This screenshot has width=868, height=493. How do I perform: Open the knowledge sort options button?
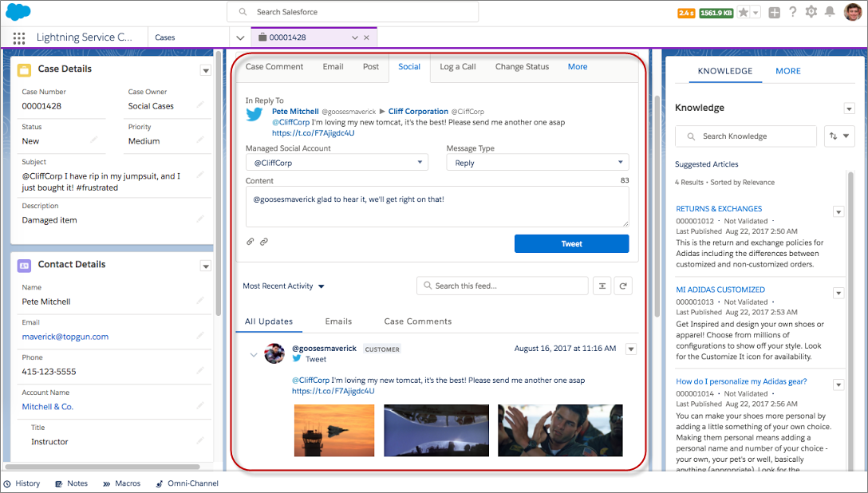[840, 136]
